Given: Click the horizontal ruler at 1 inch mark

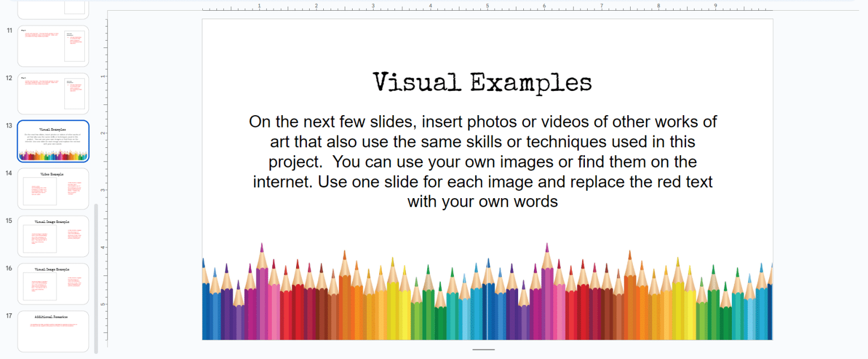Looking at the screenshot, I should [259, 7].
